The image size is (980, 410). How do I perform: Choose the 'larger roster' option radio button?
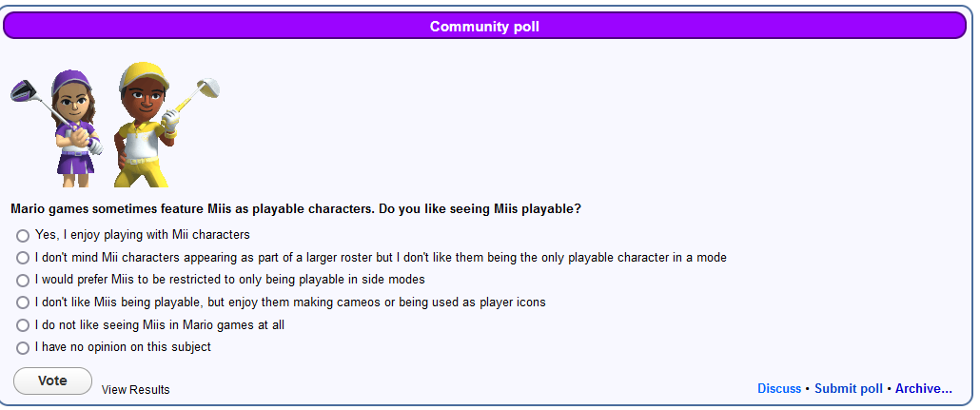tap(23, 258)
